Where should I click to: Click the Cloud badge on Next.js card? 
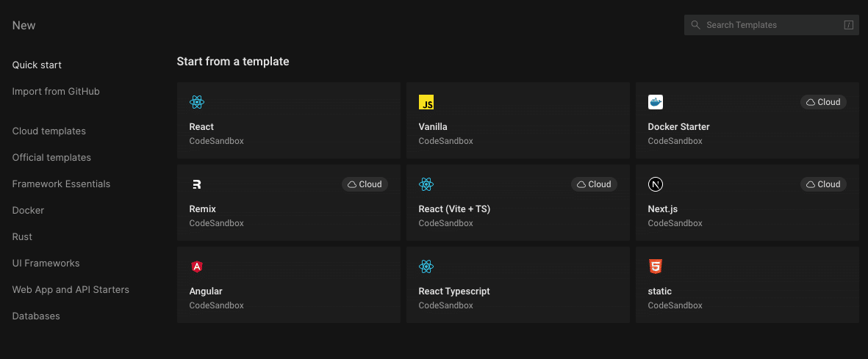click(x=823, y=185)
